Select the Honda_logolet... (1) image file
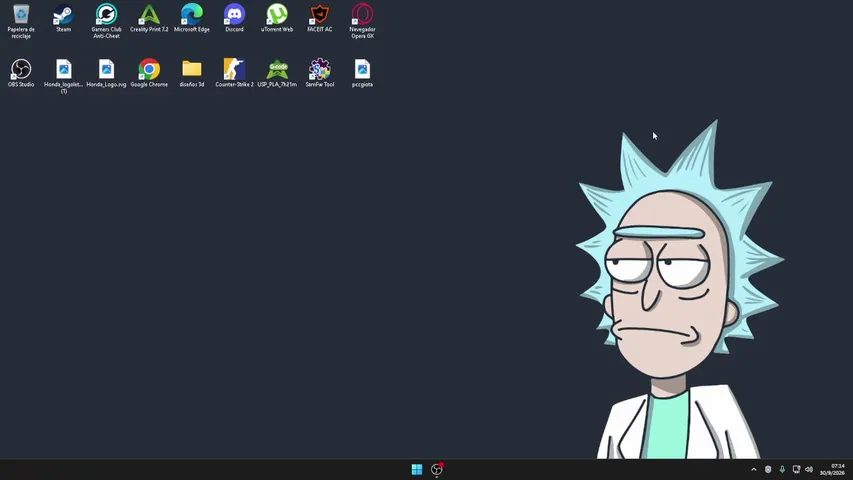853x480 pixels. click(64, 76)
